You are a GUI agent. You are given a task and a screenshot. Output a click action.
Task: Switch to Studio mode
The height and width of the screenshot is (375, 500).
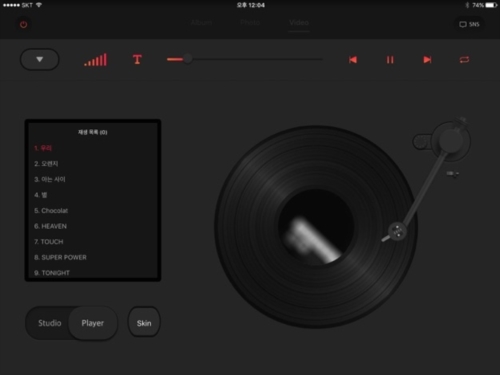tap(50, 323)
